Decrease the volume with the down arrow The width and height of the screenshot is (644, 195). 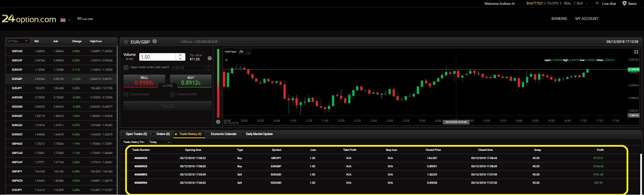point(181,59)
